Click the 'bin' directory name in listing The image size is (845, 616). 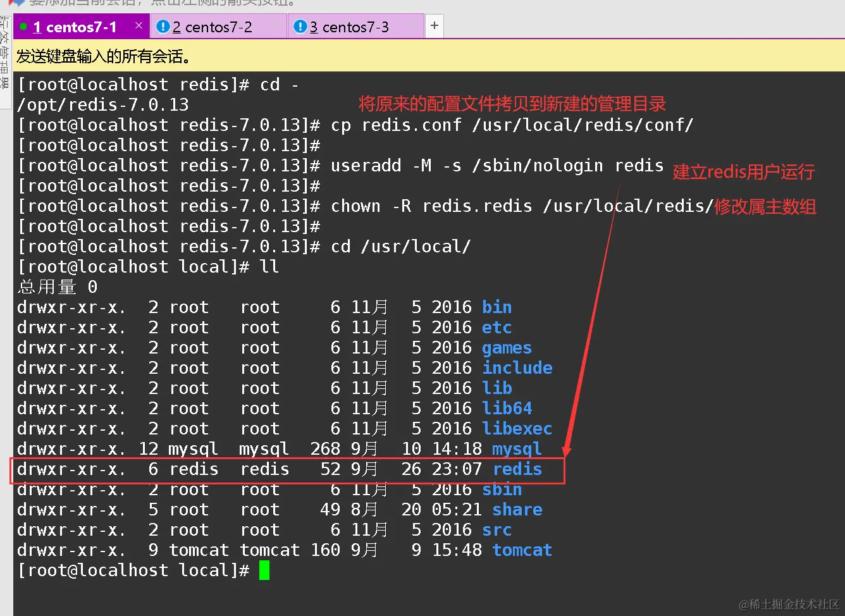(x=497, y=307)
